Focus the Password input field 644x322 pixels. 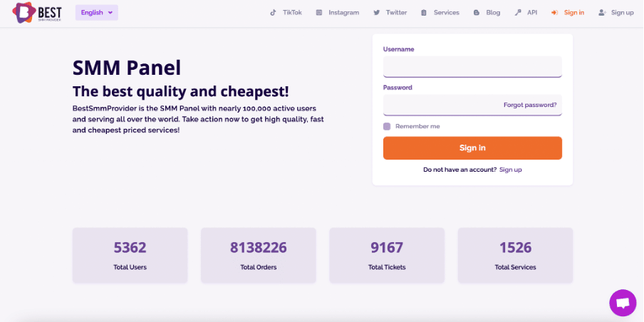[x=443, y=105]
